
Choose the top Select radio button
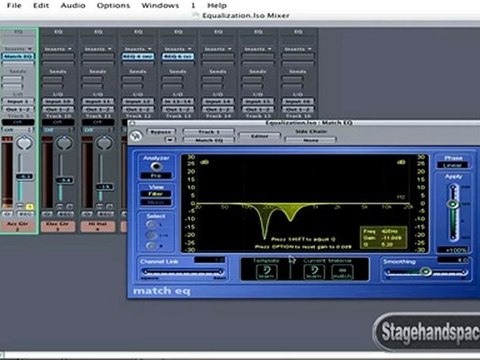pyautogui.click(x=152, y=225)
